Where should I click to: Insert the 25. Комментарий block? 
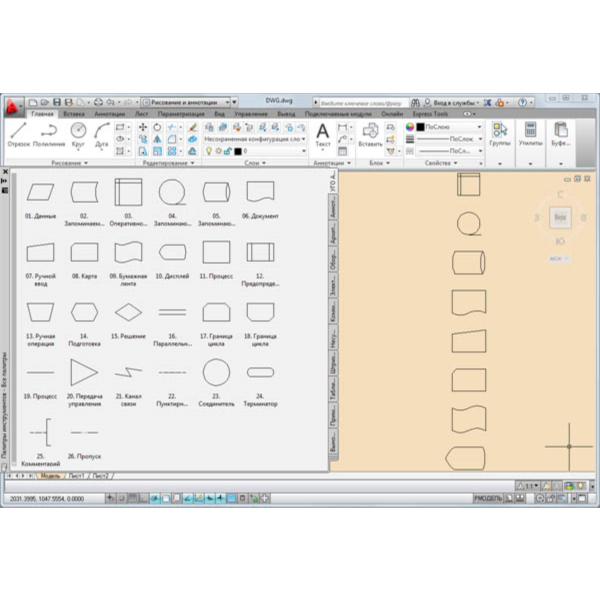(40, 442)
